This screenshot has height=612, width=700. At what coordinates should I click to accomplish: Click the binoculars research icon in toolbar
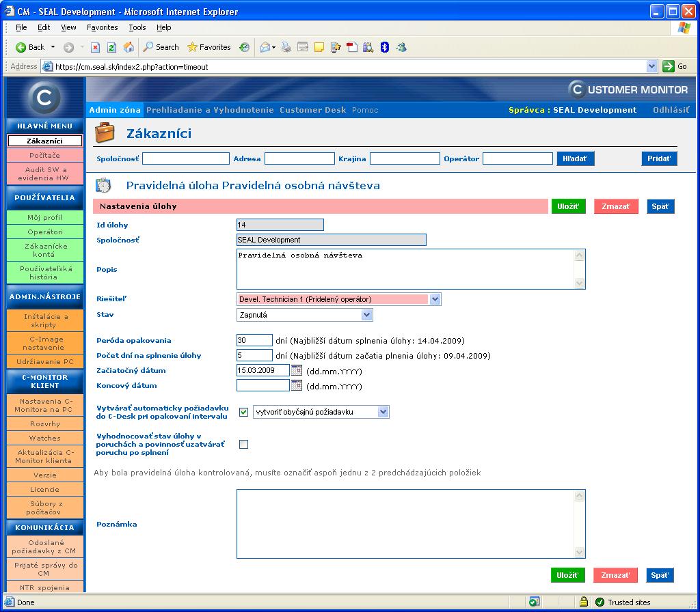368,47
